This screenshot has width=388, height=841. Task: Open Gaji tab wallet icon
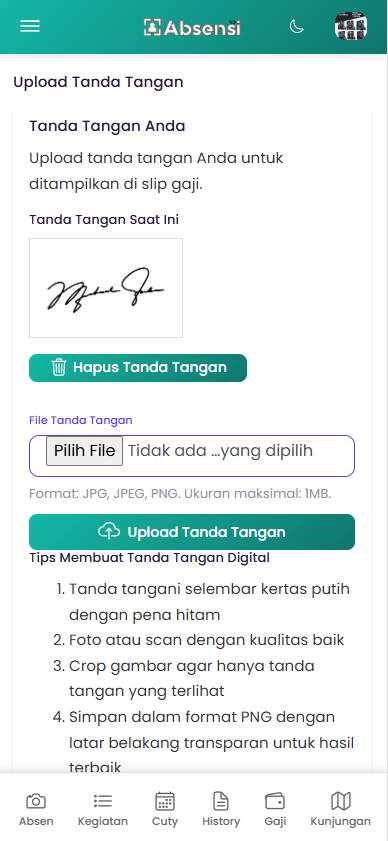(x=275, y=801)
